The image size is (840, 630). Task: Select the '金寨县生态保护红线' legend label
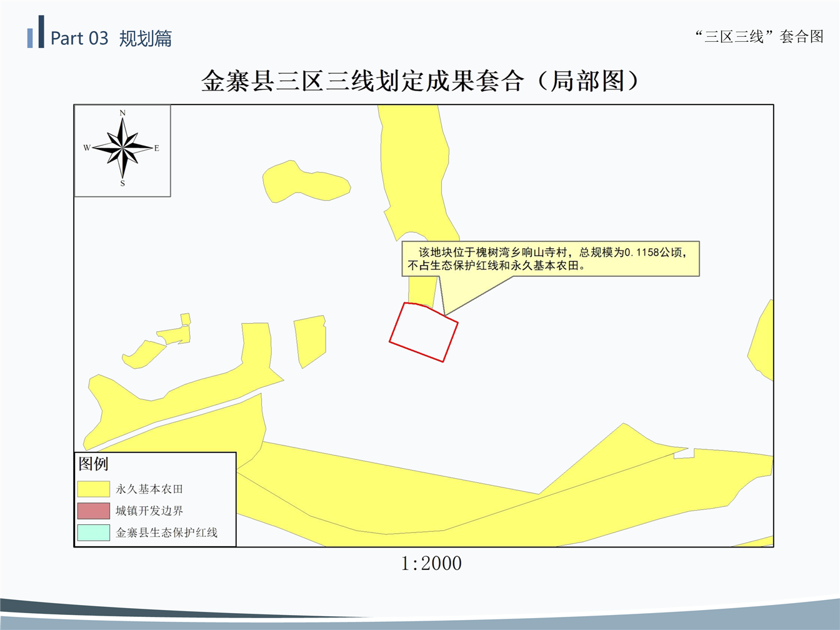(166, 532)
